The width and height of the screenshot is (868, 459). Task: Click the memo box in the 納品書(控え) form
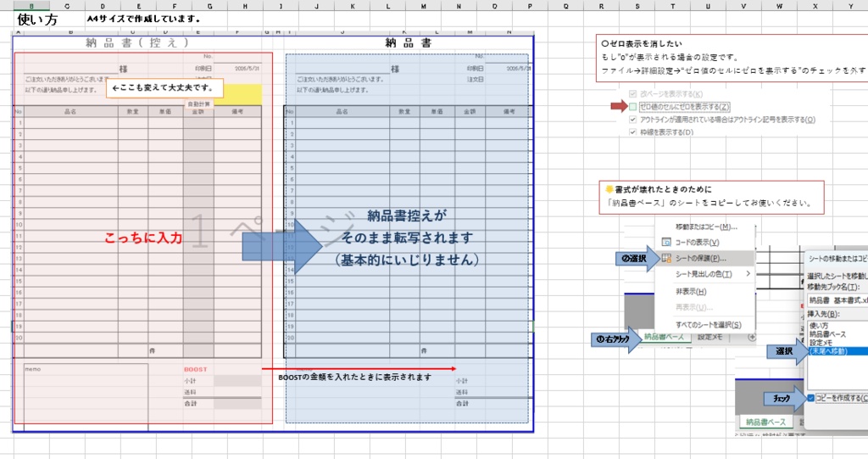[86, 394]
